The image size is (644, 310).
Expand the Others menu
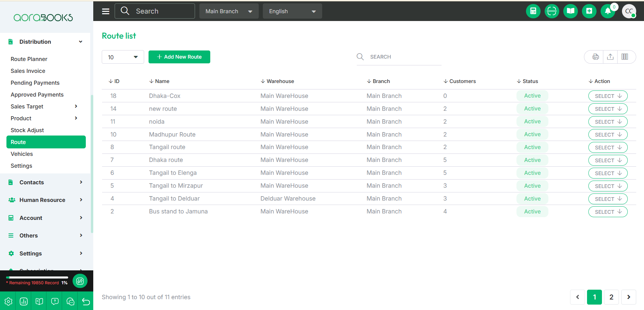point(45,235)
